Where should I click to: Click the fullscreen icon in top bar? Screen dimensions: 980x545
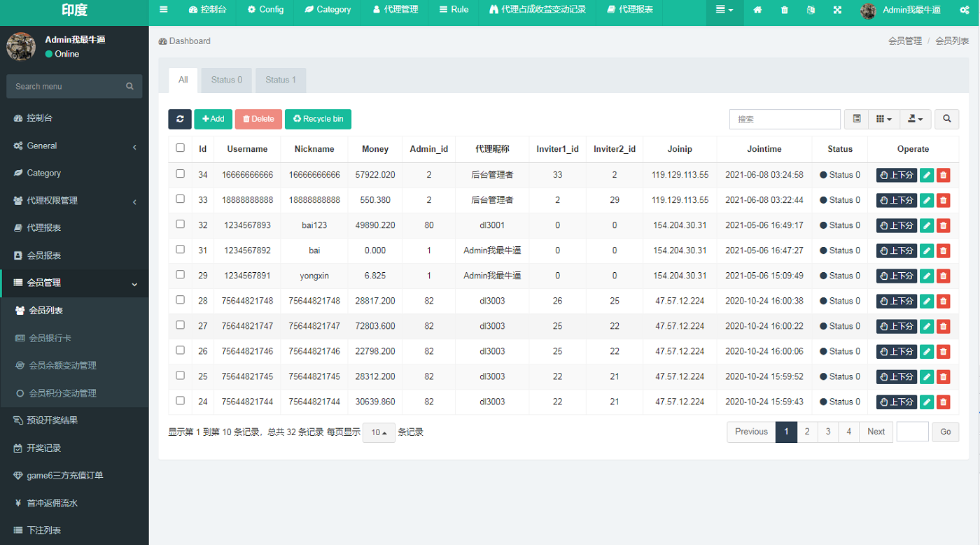[837, 10]
